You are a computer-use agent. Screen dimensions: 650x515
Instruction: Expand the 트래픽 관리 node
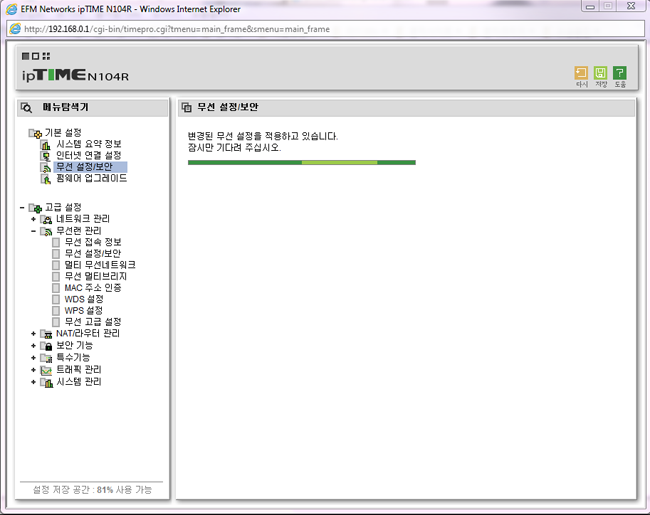click(34, 370)
